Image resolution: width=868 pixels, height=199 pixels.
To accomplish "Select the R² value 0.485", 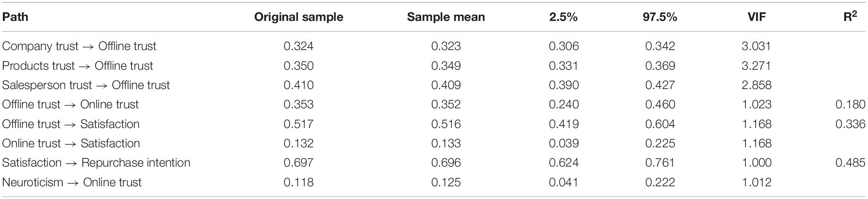I will tap(850, 163).
